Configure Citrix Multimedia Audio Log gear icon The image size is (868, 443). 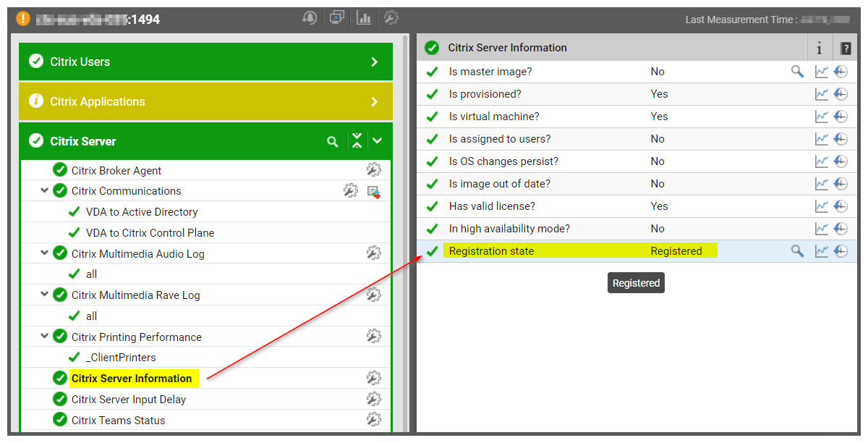pyautogui.click(x=373, y=253)
